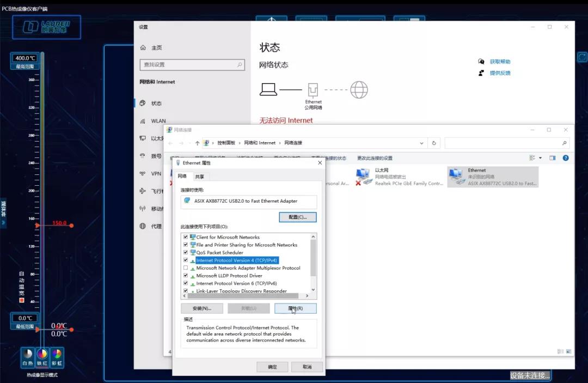
Task: Click the horizontal scroll right arrow
Action: (x=307, y=296)
